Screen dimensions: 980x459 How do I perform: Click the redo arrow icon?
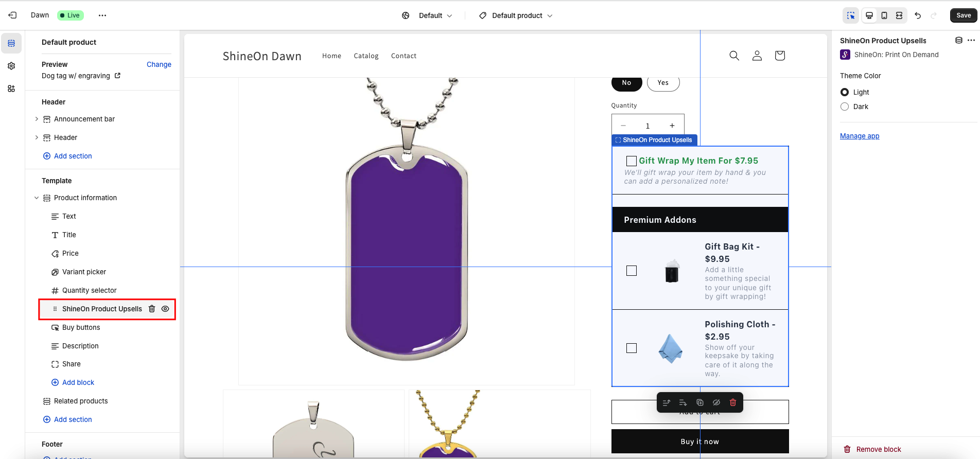(934, 15)
